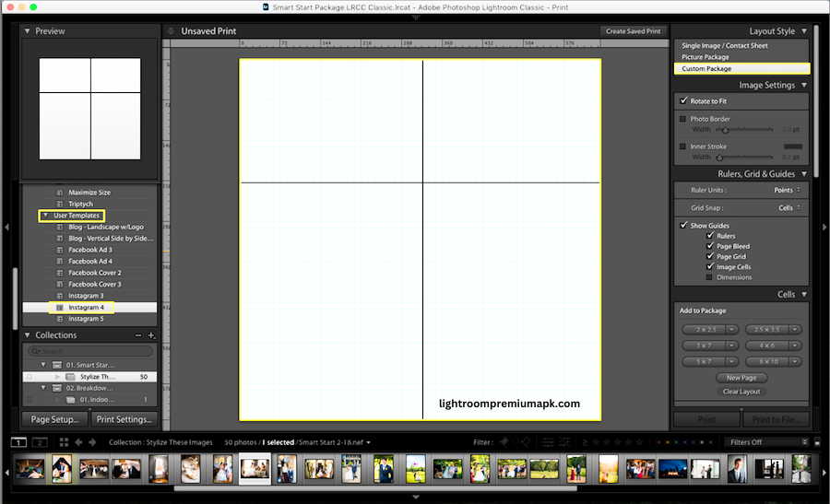Add a 4 x 6 cell to package
Image resolution: width=830 pixels, height=504 pixels.
point(767,346)
